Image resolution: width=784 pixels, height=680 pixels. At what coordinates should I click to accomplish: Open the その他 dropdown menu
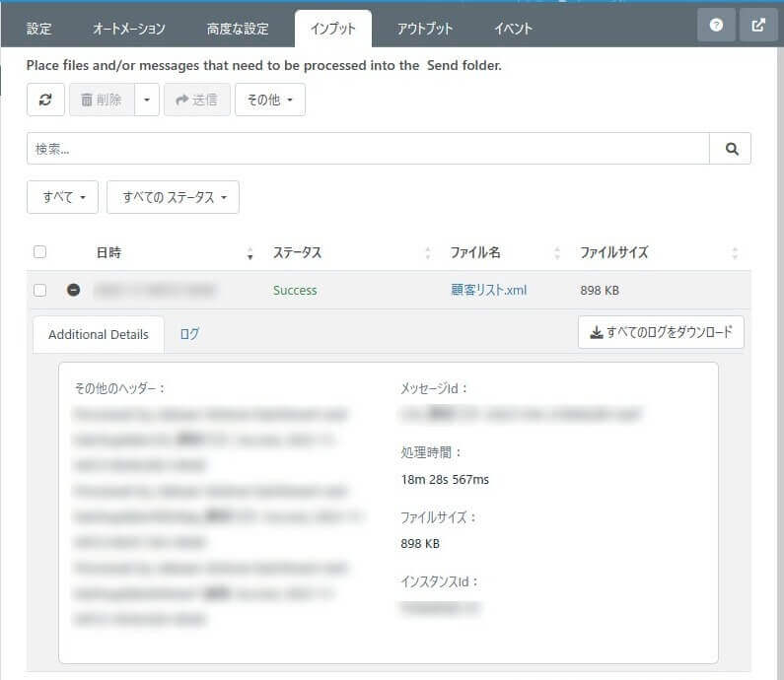tap(270, 100)
